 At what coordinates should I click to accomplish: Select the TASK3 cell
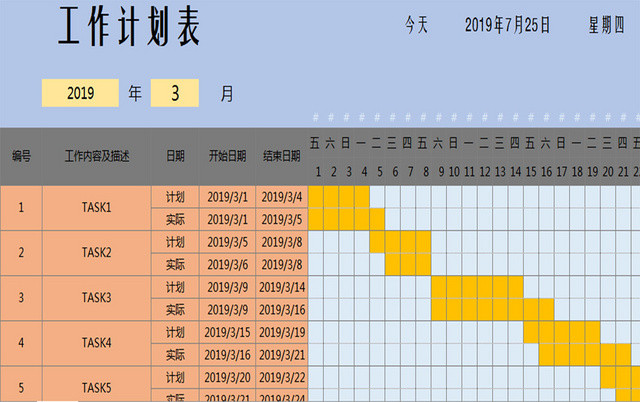tap(97, 298)
